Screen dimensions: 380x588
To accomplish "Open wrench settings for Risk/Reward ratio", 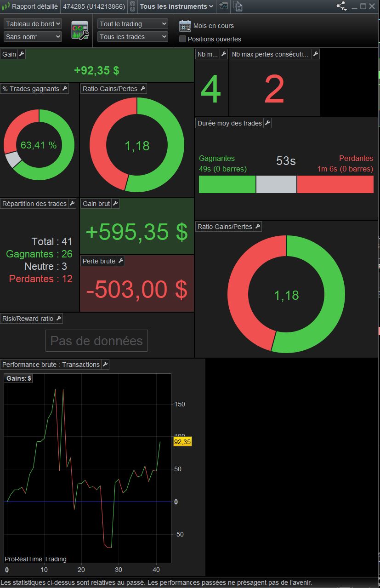I will 59,319.
